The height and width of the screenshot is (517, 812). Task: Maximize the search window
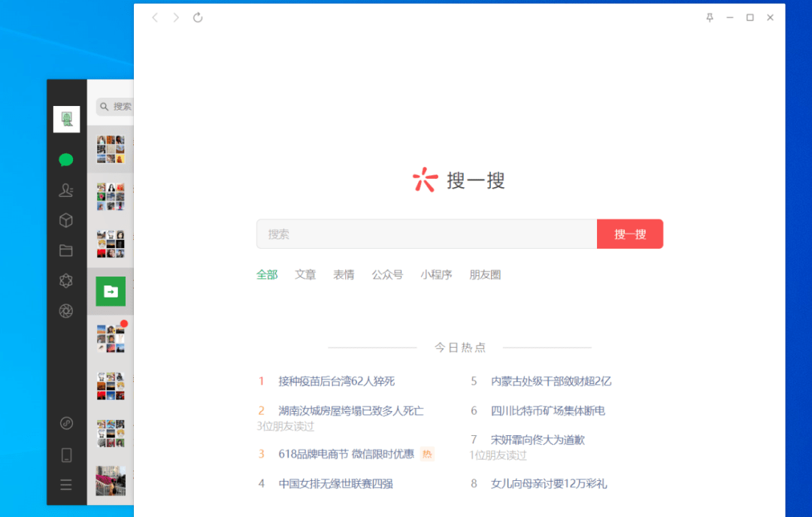(x=750, y=17)
